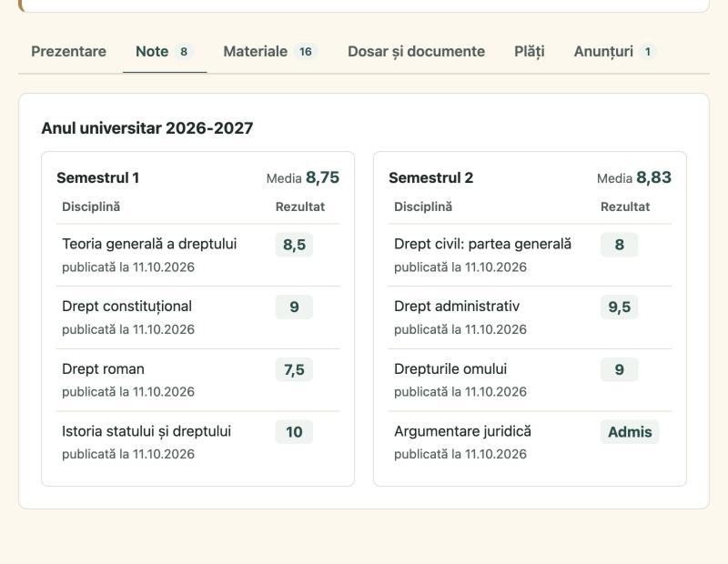Click the Semestrul 2 heading
Image resolution: width=728 pixels, height=564 pixels.
[x=430, y=177]
